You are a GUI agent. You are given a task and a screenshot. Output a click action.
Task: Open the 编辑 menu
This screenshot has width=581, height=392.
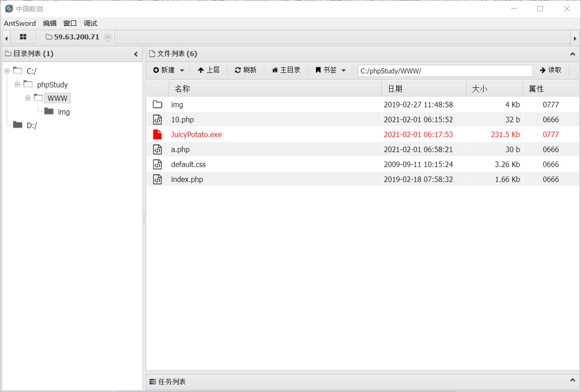pyautogui.click(x=50, y=24)
